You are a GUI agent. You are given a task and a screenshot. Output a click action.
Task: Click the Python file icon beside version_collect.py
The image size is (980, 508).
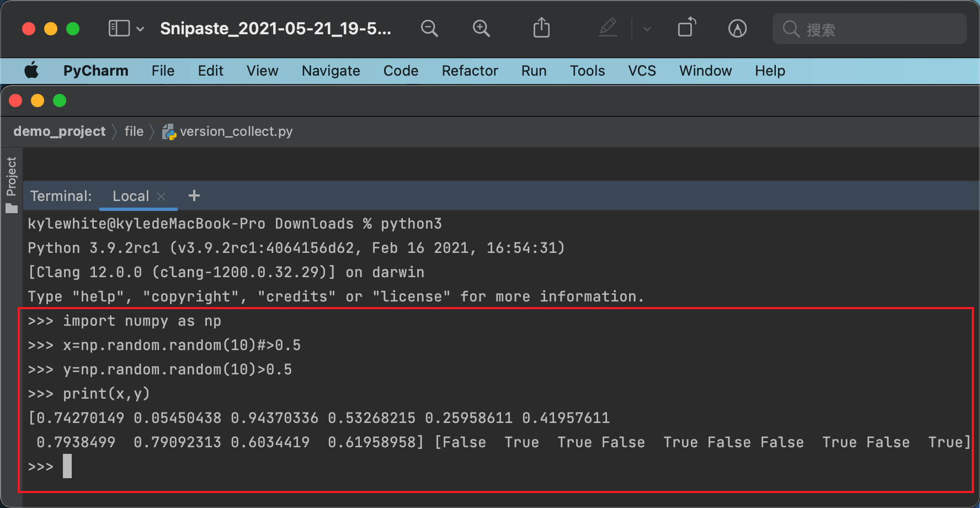[169, 132]
